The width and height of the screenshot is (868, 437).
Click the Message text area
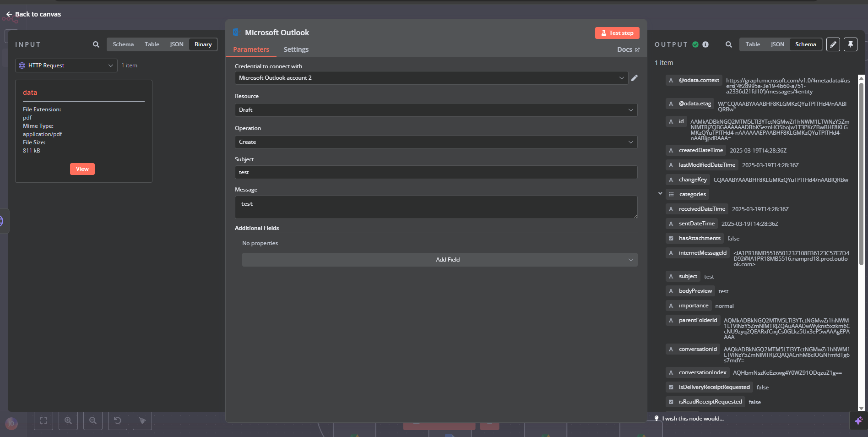[x=436, y=207]
